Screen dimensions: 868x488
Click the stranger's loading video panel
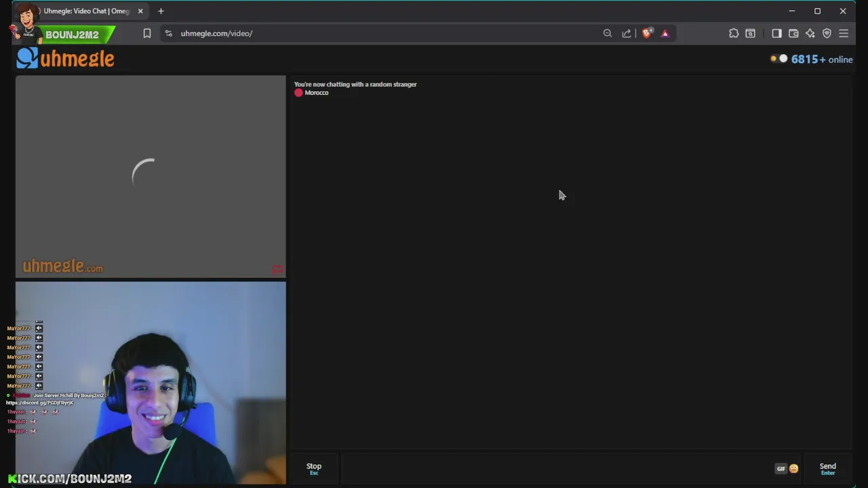151,176
